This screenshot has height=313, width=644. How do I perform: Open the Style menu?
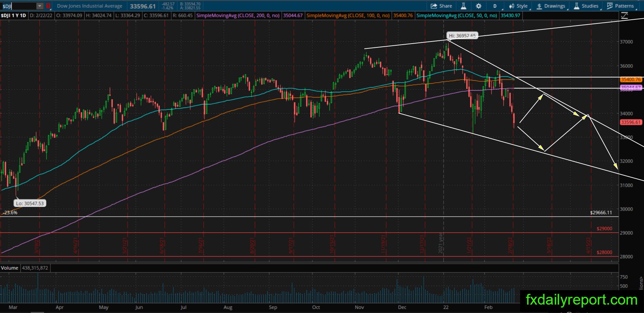(x=518, y=6)
